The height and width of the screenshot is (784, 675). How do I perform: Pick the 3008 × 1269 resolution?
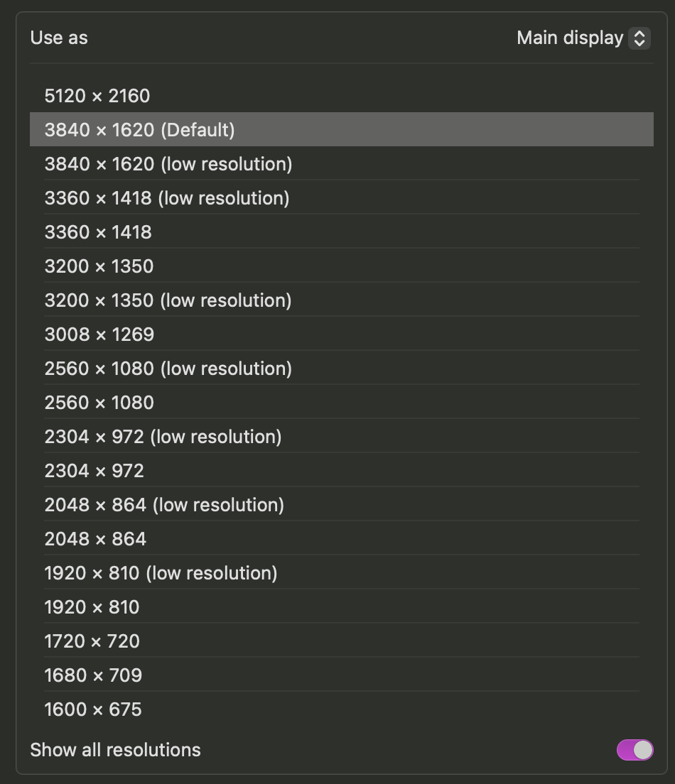(x=99, y=334)
